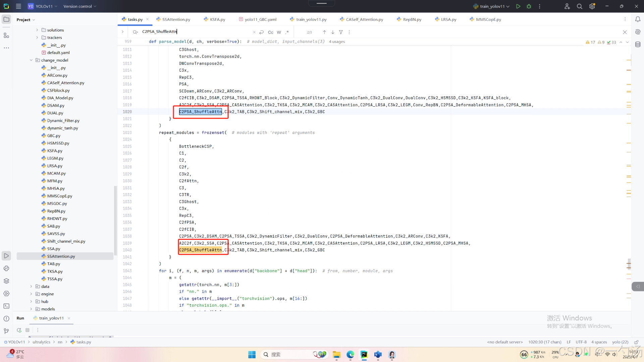
Task: Expand the solutions folder
Action: [37, 30]
